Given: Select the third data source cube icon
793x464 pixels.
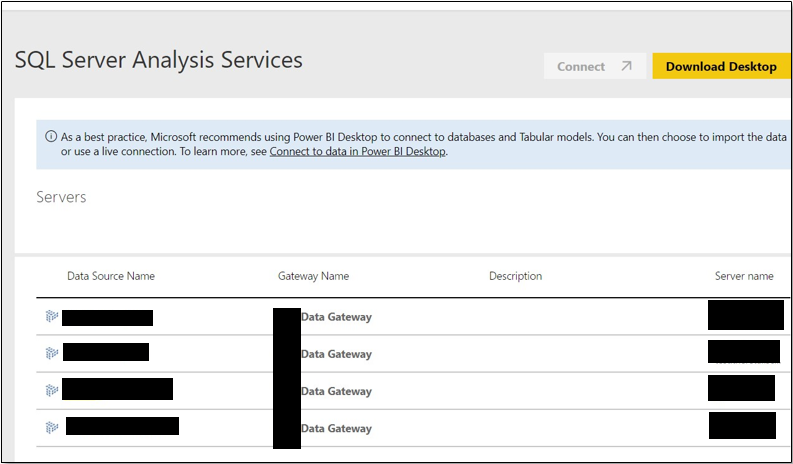Looking at the screenshot, I should (52, 390).
